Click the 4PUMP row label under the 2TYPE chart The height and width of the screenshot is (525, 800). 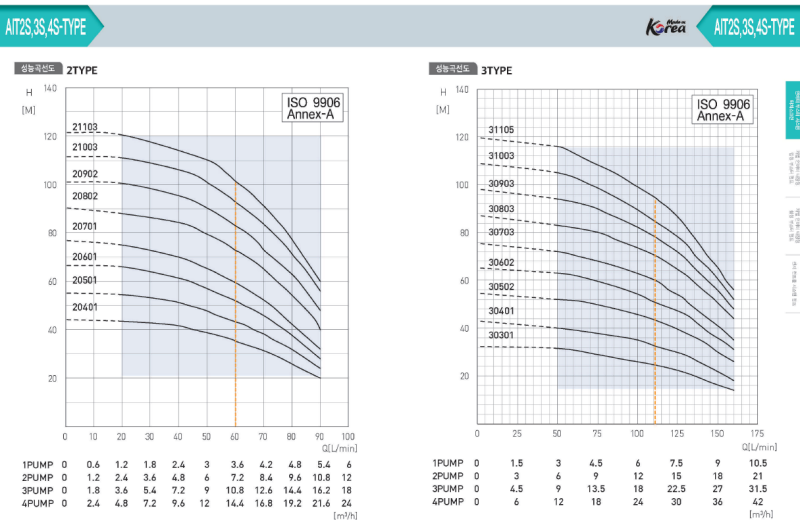point(38,504)
